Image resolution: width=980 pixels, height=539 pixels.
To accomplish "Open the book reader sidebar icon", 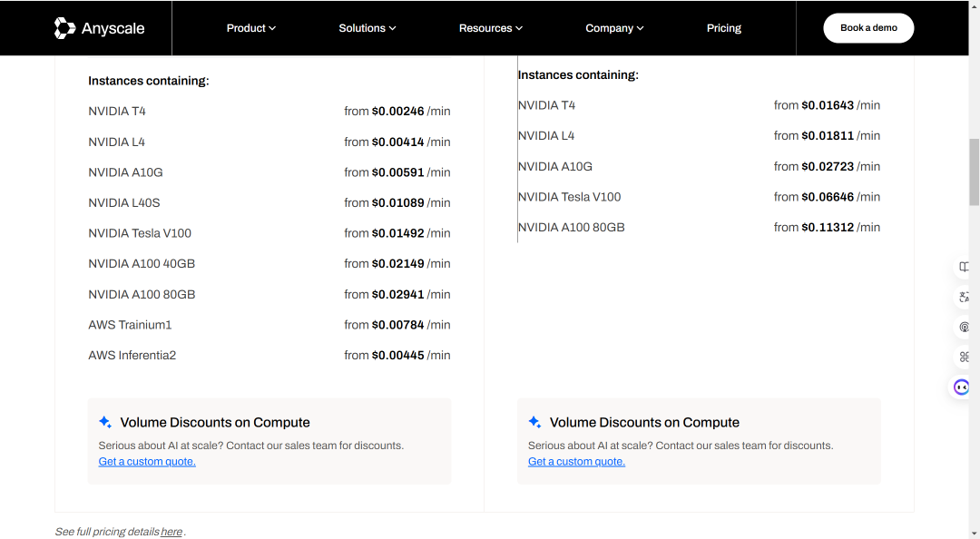I will click(x=964, y=267).
